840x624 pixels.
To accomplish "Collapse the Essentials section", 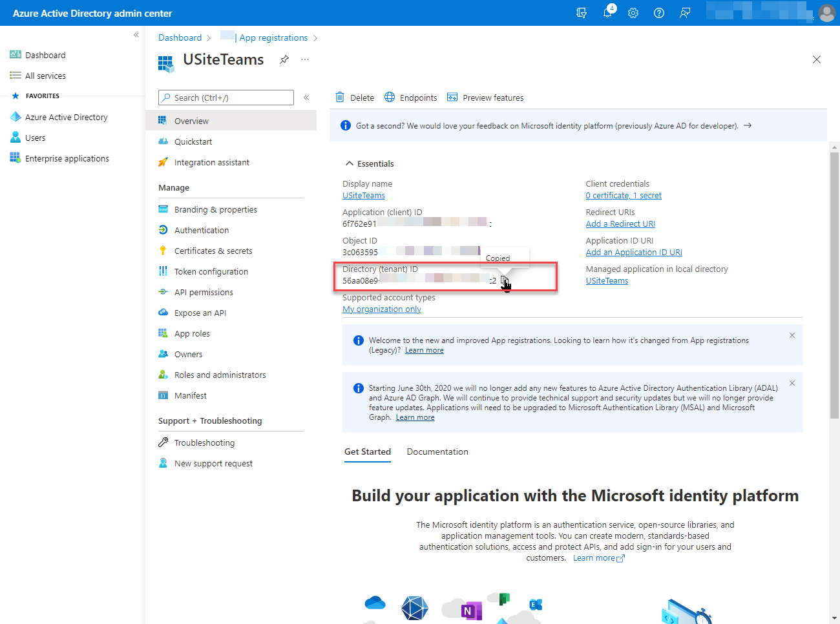I will click(x=370, y=163).
